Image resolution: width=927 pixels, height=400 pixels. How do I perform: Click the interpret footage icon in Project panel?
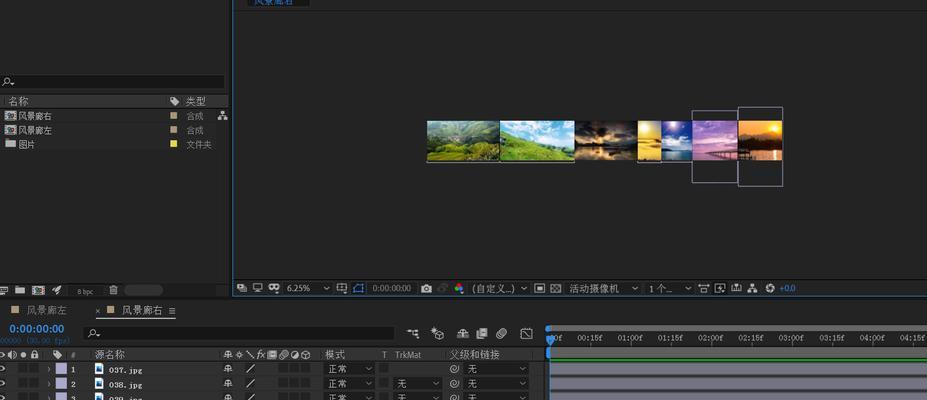[4, 290]
